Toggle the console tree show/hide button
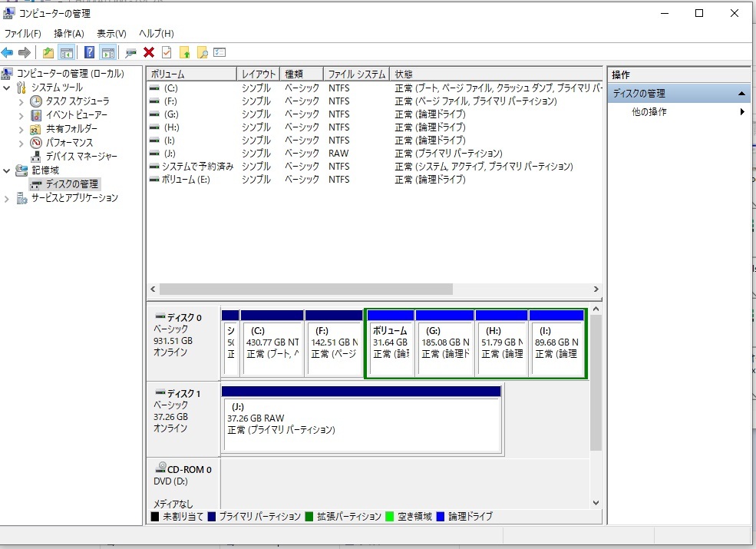The width and height of the screenshot is (756, 549). point(67,52)
